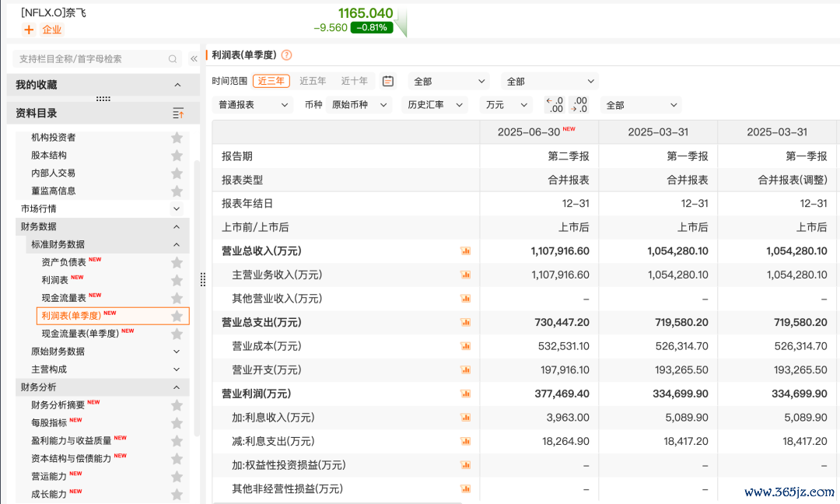Screen dimensions: 840x504
Task: Open chart for 加:权益性投资损益(万元)
Action: pos(466,465)
